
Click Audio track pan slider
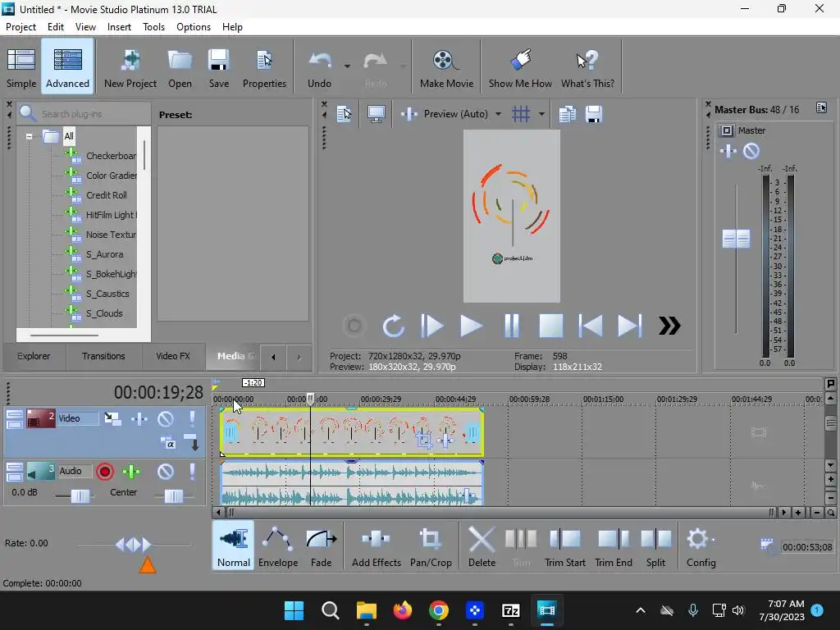[x=174, y=496]
